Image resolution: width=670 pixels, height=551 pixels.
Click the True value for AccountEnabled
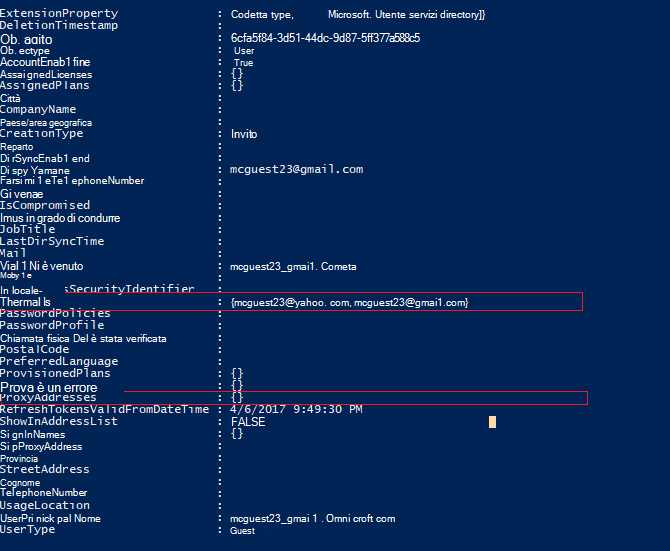(x=244, y=63)
